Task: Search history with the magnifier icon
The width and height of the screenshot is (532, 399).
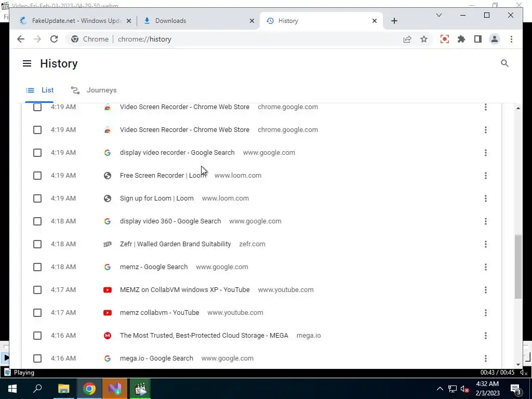Action: tap(504, 63)
